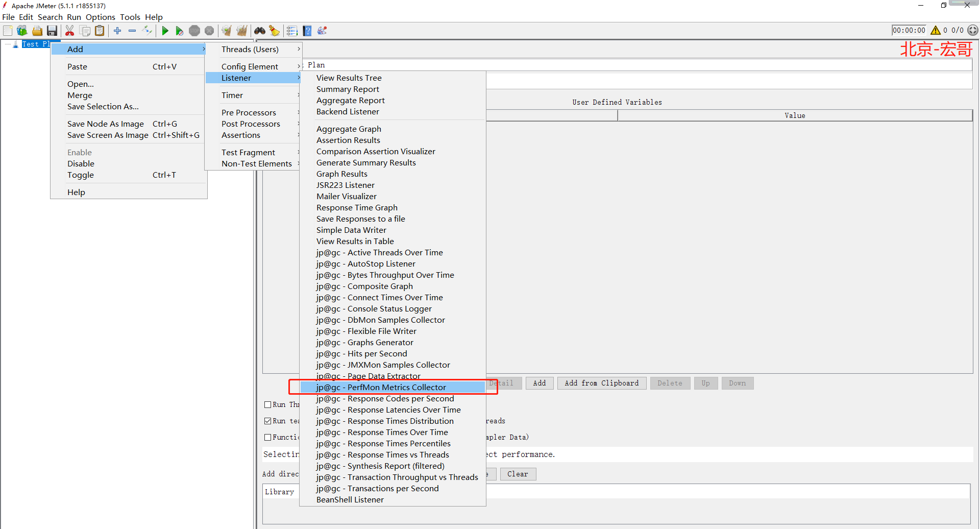Expand the Timer submenu

[253, 95]
